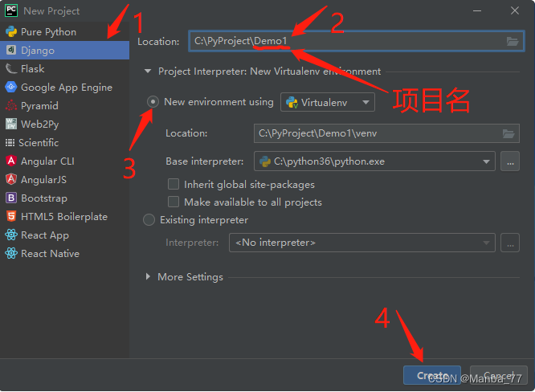Viewport: 535px width, 392px height.
Task: Collapse Project Interpreter section triangle
Action: click(x=148, y=71)
